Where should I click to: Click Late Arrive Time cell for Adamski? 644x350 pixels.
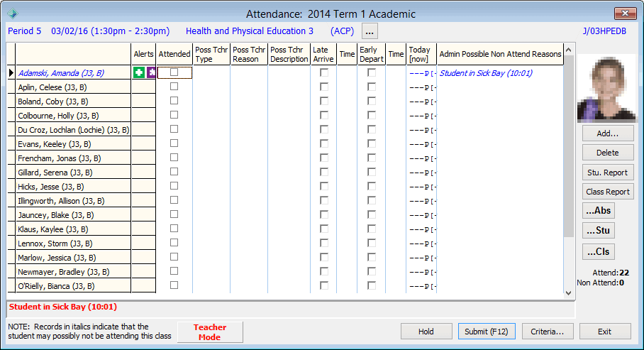tap(347, 73)
